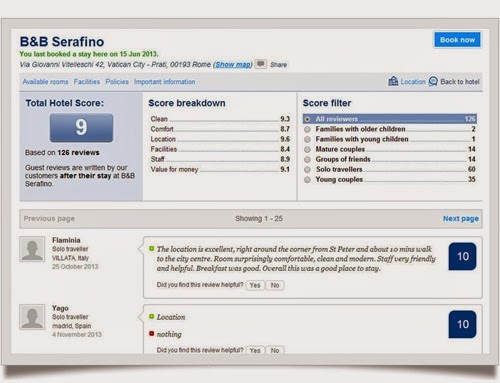Click the date 4 November 2013
Image resolution: width=500 pixels, height=383 pixels.
pyautogui.click(x=77, y=334)
